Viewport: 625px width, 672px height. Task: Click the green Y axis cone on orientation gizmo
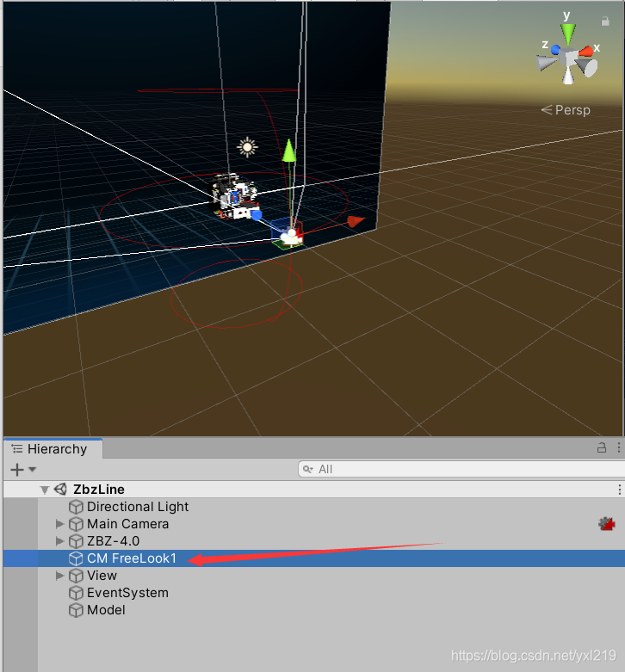click(x=568, y=34)
